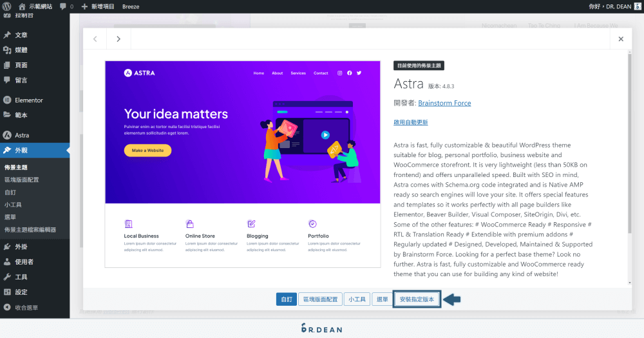Open the Astra logo icon in sidebar
The width and height of the screenshot is (644, 338).
(7, 135)
